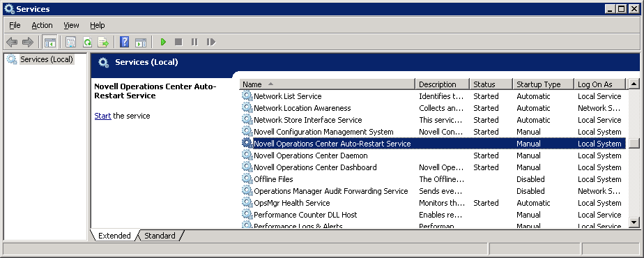Sort by the Name column header
Screen dimensions: 644x258
(x=328, y=84)
